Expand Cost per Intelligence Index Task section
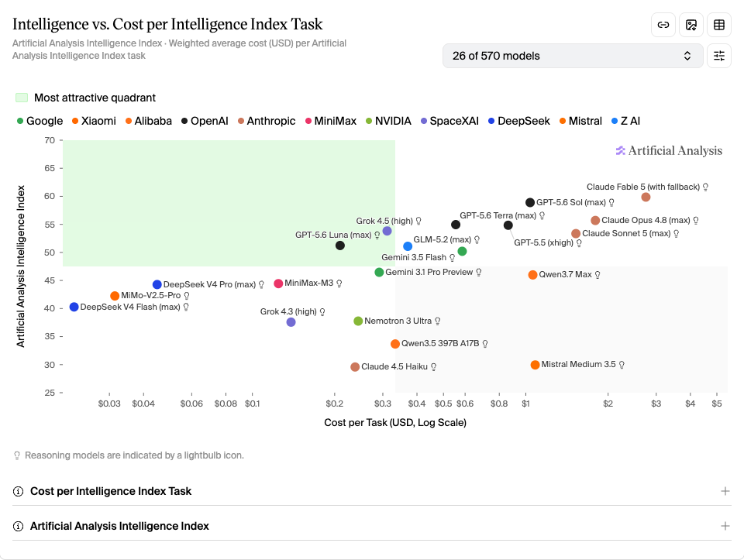The height and width of the screenshot is (560, 744). (371, 491)
